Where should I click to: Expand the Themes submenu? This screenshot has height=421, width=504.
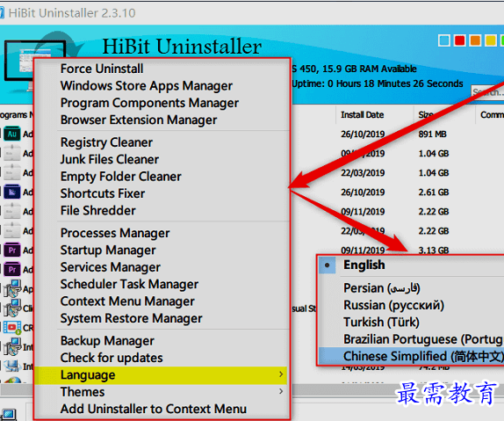[162, 392]
